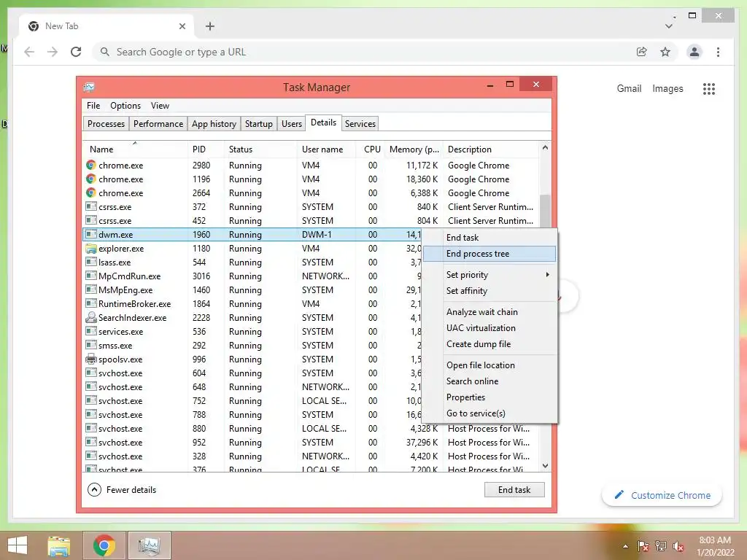This screenshot has height=560, width=747.
Task: Click the SearchIndexer.exe icon
Action: point(91,318)
